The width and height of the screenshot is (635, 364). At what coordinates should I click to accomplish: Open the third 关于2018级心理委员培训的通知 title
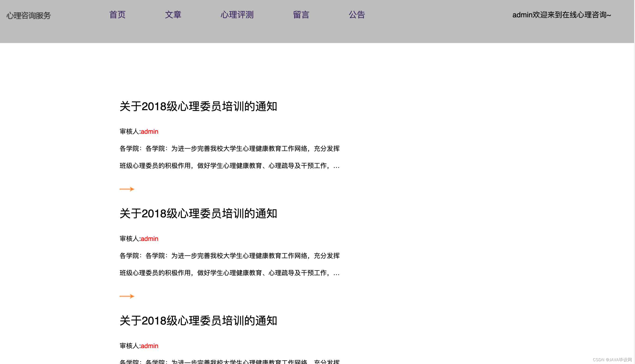click(198, 321)
